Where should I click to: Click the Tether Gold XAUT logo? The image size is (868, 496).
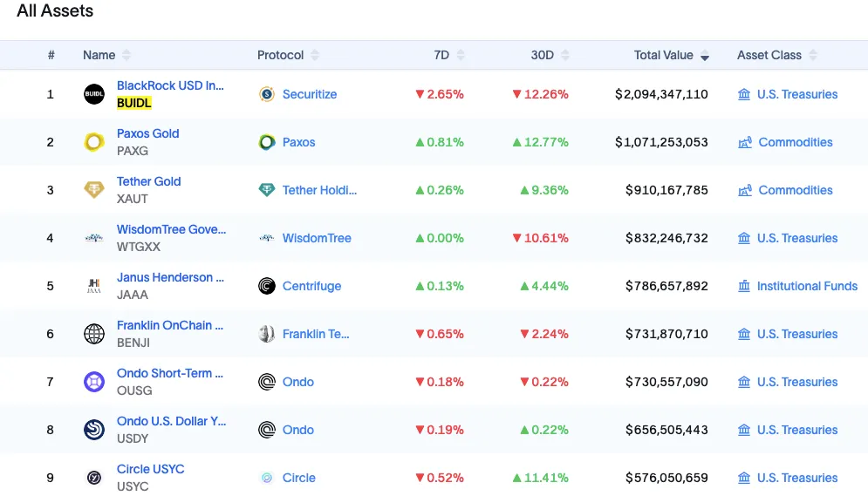tap(94, 190)
